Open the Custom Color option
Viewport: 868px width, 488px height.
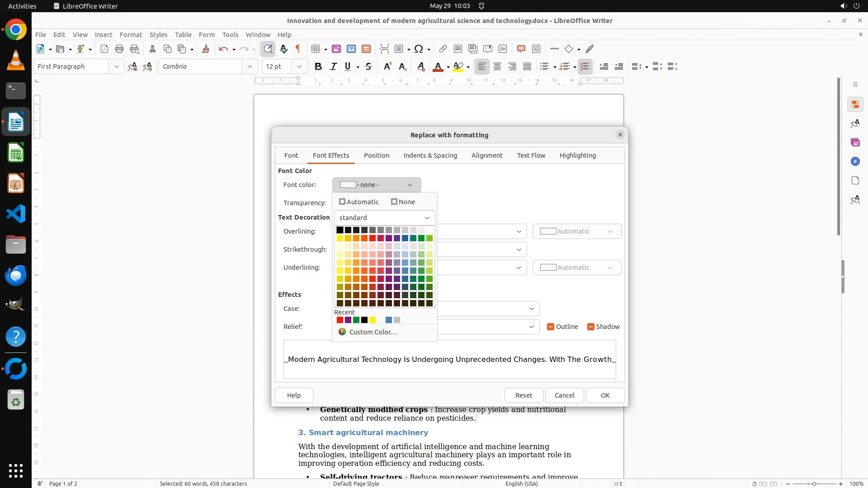373,332
